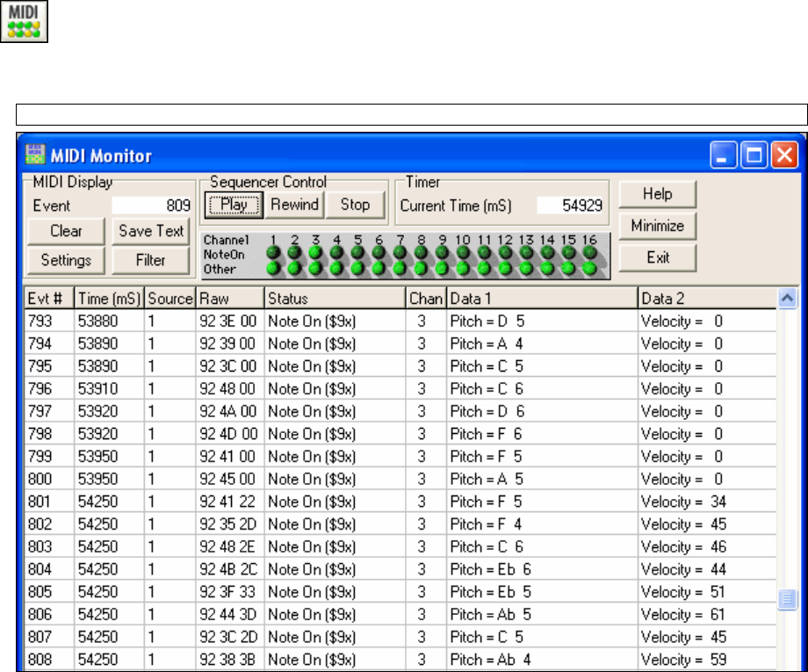Image resolution: width=808 pixels, height=672 pixels.
Task: Click Velocity = 51 cell
Action: pyautogui.click(x=708, y=591)
